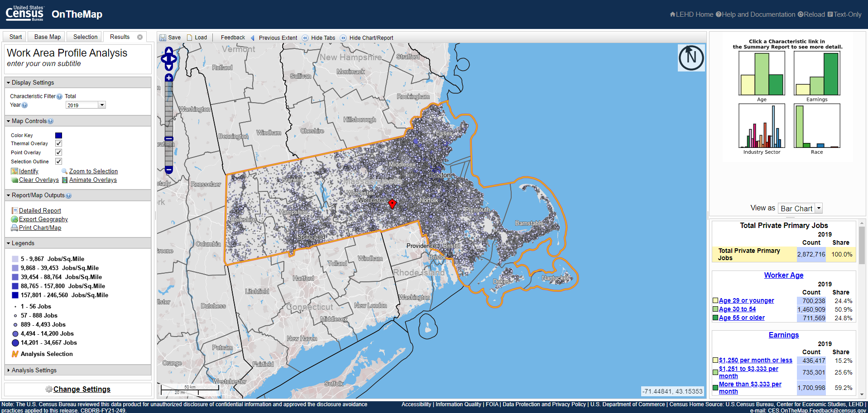The width and height of the screenshot is (868, 413).
Task: Open LEHD Home link
Action: (691, 14)
